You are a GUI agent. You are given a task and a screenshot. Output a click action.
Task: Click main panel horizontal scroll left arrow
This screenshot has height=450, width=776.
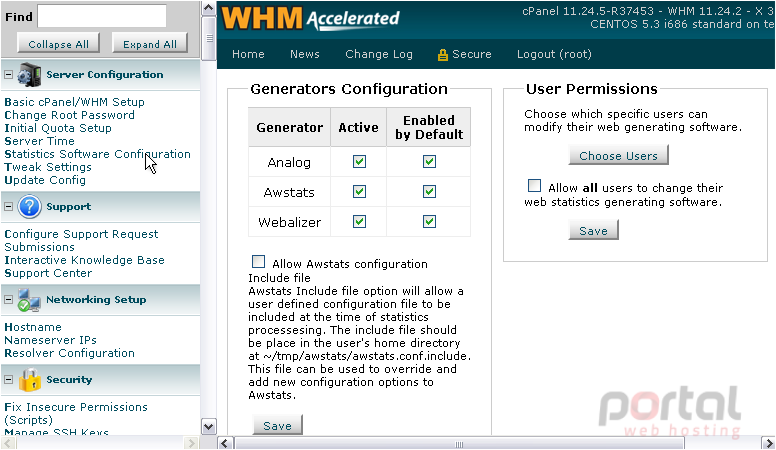tap(225, 443)
